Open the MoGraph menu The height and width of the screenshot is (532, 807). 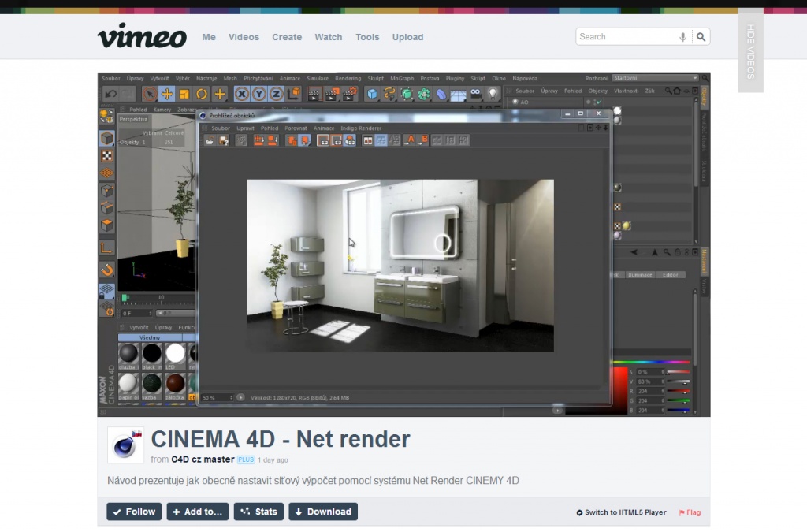click(x=402, y=79)
